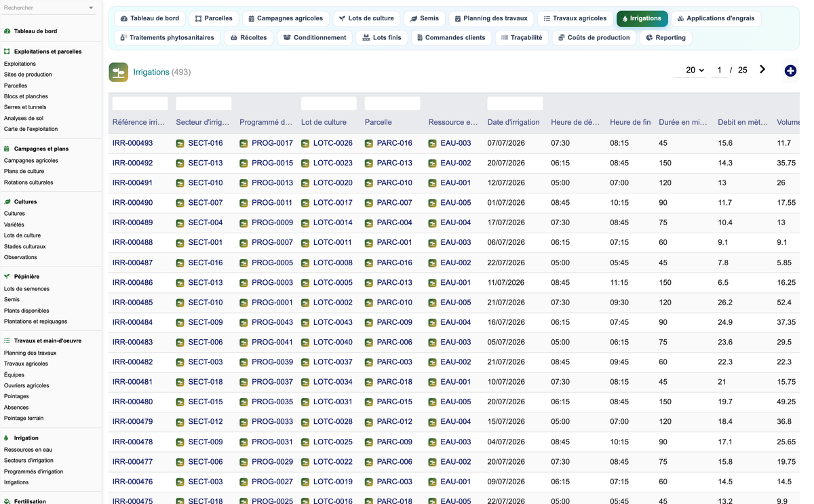Go to Commandes clients tab

click(451, 37)
